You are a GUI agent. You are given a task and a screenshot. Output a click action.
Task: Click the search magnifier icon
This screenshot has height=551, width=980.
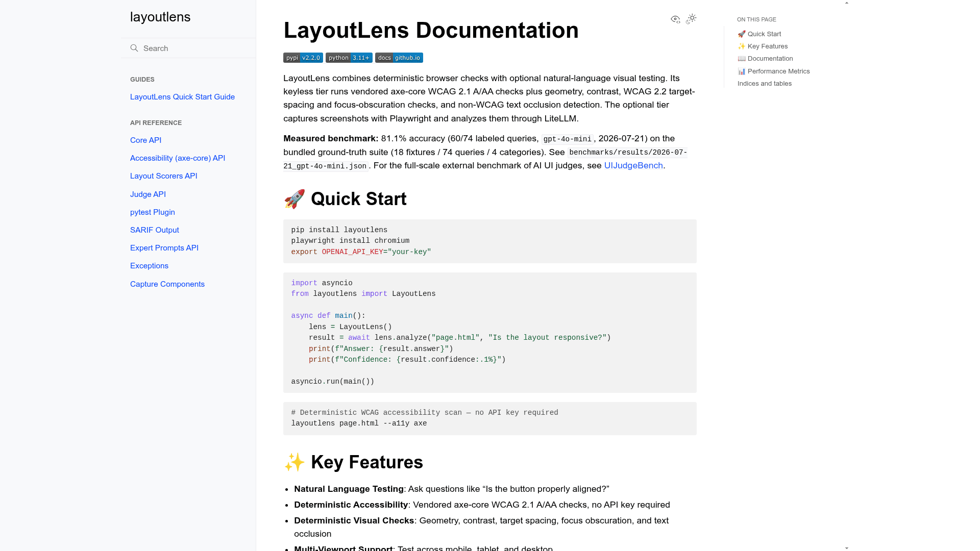(134, 48)
